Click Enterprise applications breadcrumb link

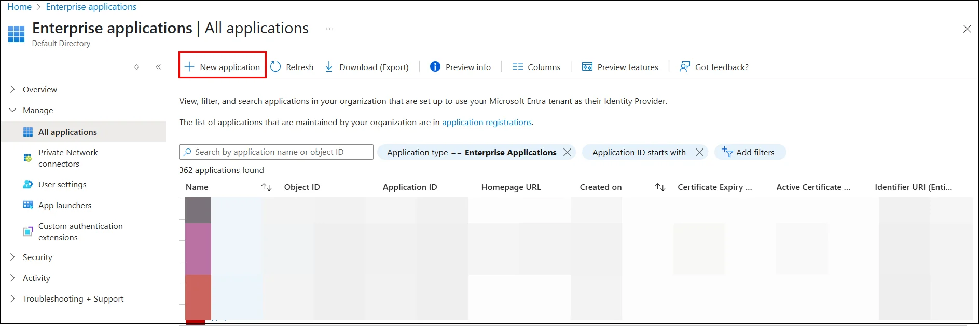91,7
